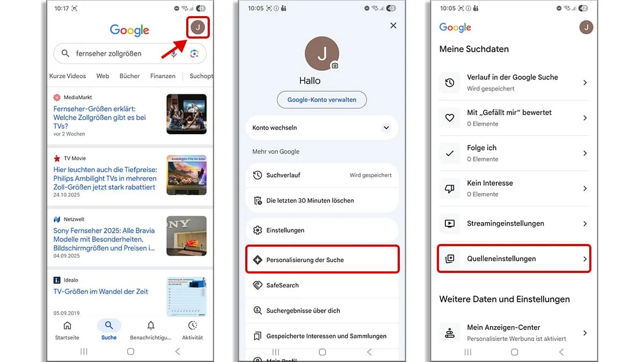Image resolution: width=644 pixels, height=362 pixels.
Task: Open 'Quelleneinstellungen' row chevron
Action: pyautogui.click(x=585, y=259)
